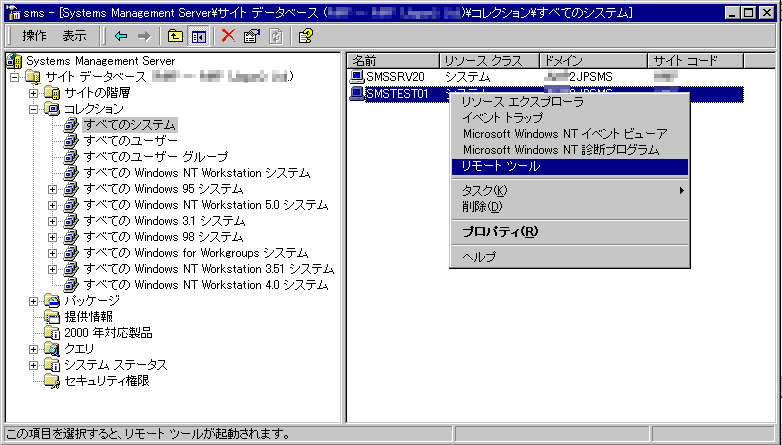Viewport: 782px width, 445px height.
Task: Click the Forward arrow toolbar icon
Action: [x=144, y=36]
